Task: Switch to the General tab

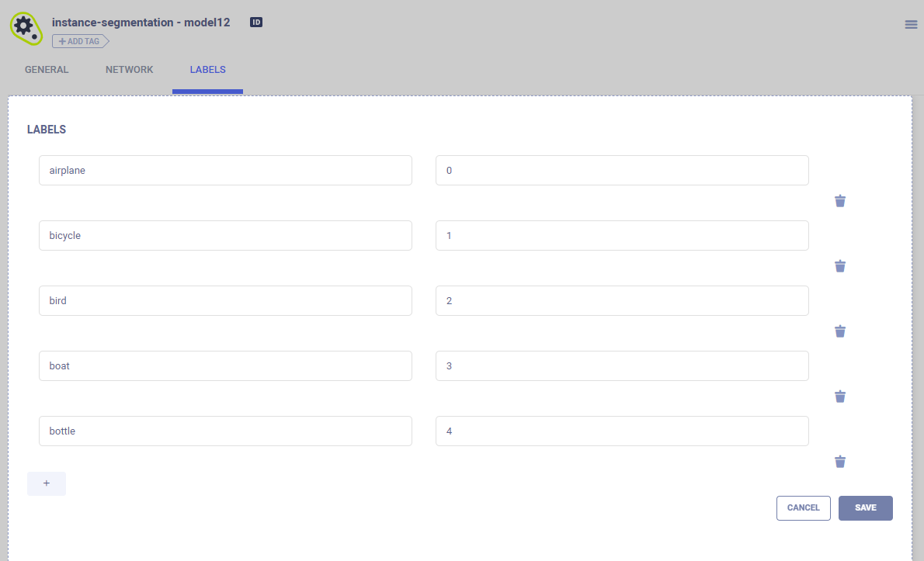Action: (x=47, y=70)
